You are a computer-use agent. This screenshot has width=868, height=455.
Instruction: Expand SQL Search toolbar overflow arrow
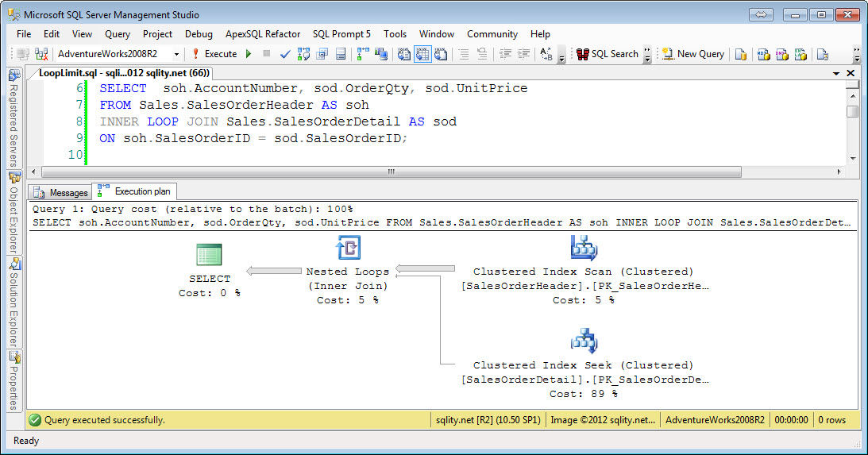point(647,54)
